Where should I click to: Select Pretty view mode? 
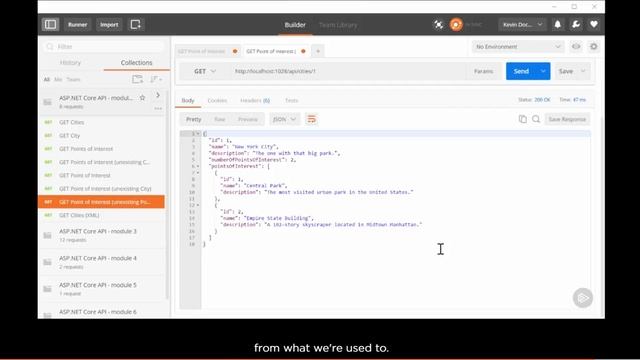point(193,119)
